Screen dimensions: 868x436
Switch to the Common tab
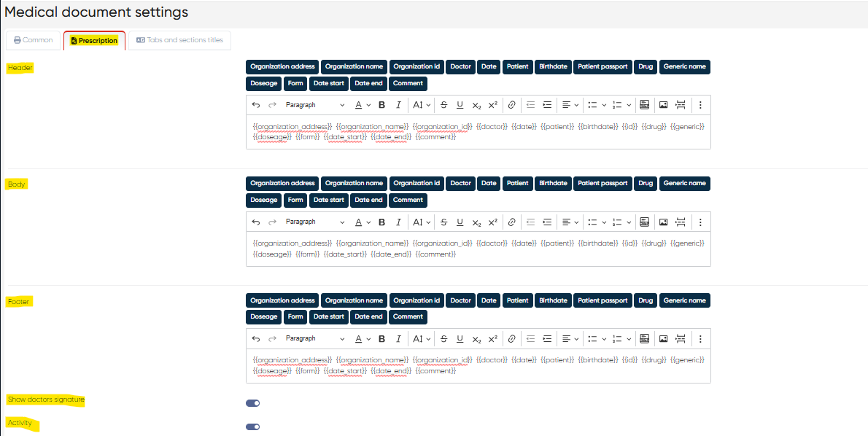point(34,40)
